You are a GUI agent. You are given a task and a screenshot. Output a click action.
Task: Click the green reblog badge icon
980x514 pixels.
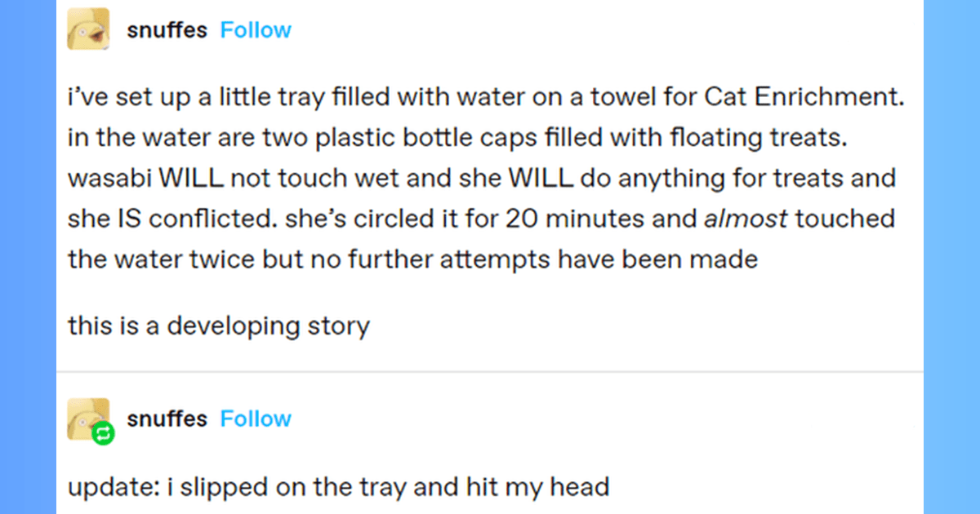click(x=104, y=433)
